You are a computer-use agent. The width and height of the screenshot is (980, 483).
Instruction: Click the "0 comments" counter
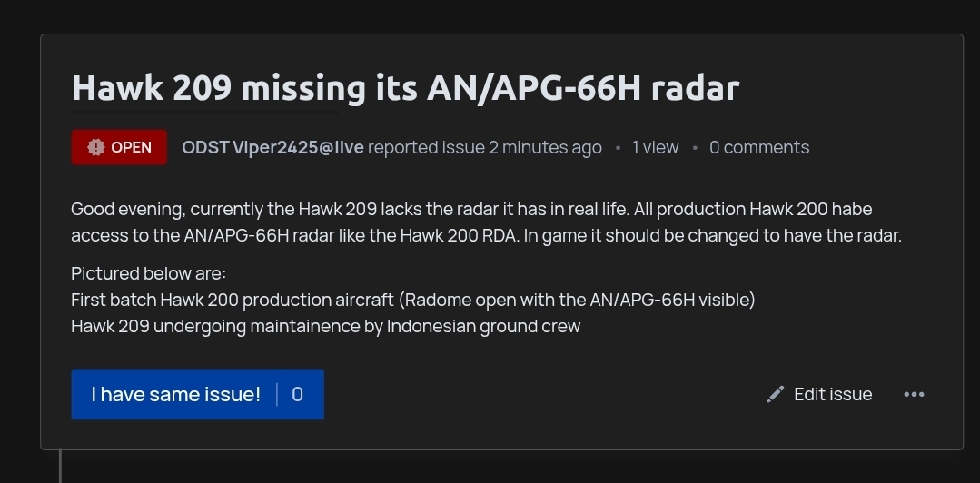pyautogui.click(x=758, y=147)
